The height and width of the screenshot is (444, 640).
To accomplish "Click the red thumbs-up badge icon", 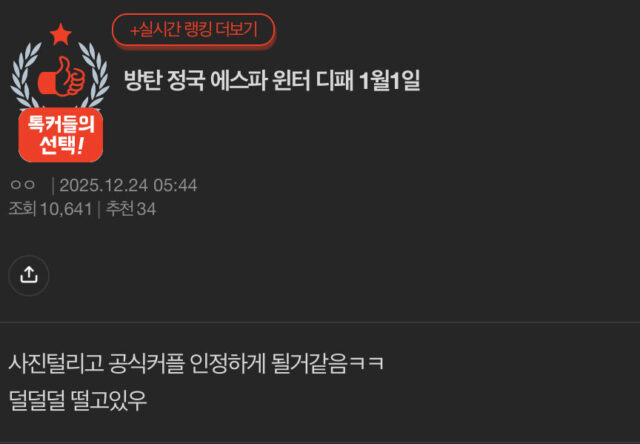I will (61, 77).
